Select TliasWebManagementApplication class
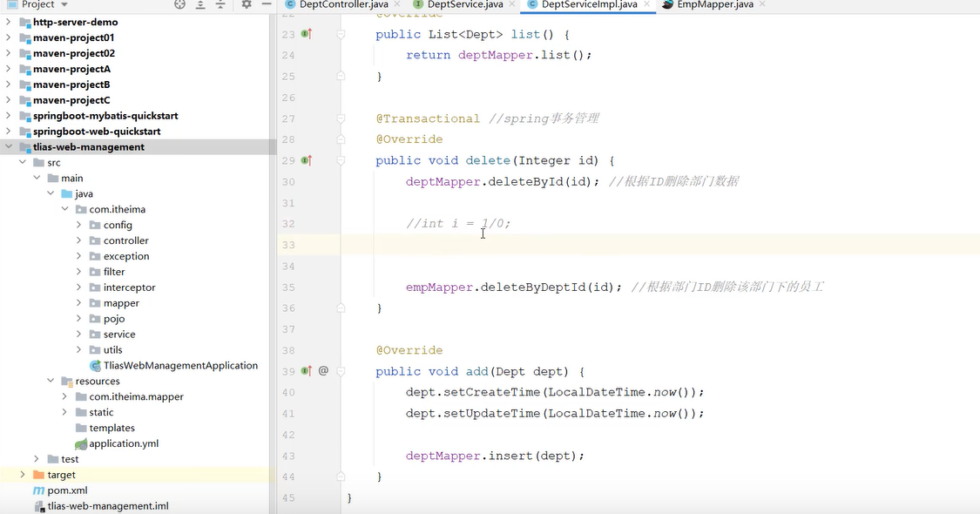The height and width of the screenshot is (514, 980). [180, 366]
